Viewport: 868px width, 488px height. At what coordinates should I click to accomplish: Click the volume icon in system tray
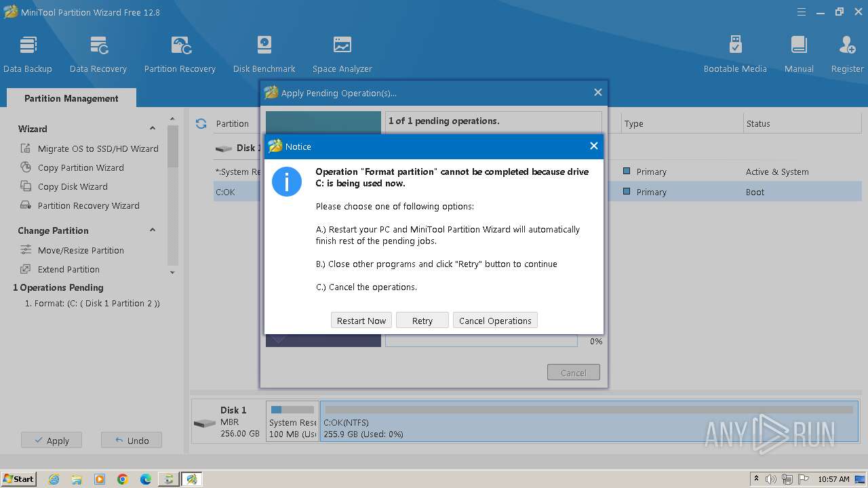pos(771,479)
